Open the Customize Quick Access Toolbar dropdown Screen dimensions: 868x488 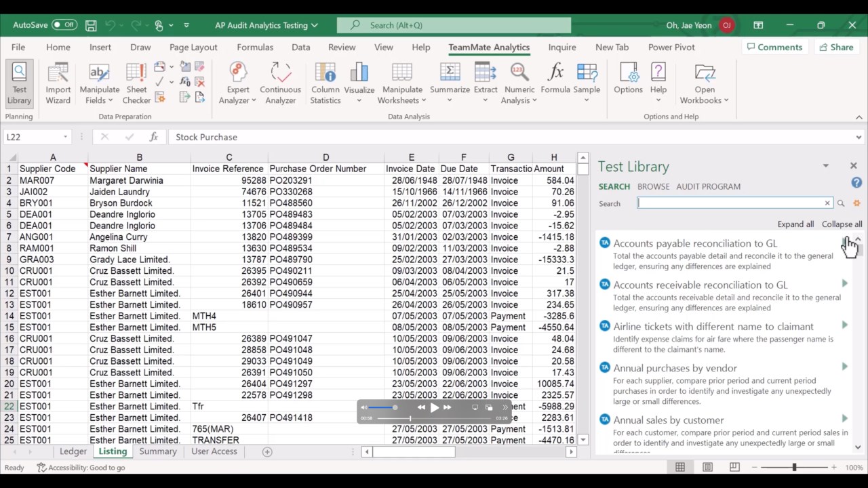(186, 26)
